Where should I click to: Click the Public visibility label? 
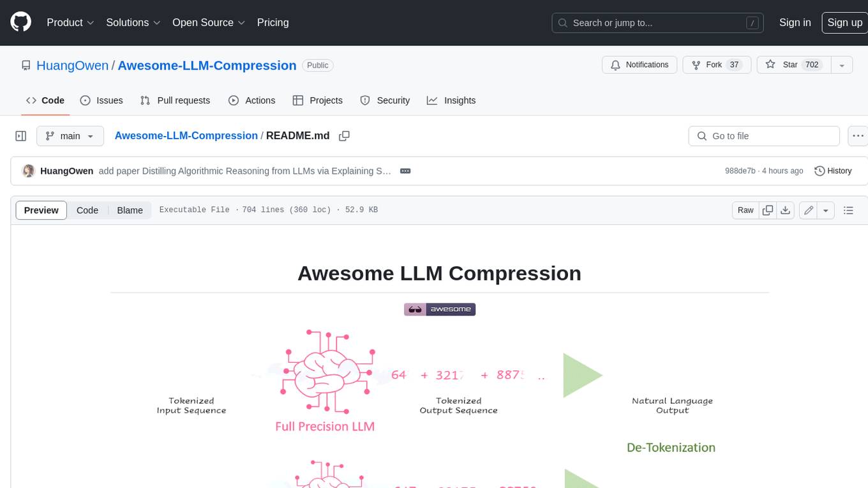tap(318, 65)
